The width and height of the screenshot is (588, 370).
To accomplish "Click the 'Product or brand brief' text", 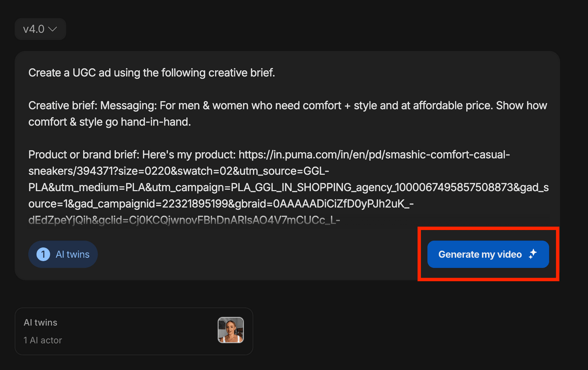I will (x=83, y=155).
